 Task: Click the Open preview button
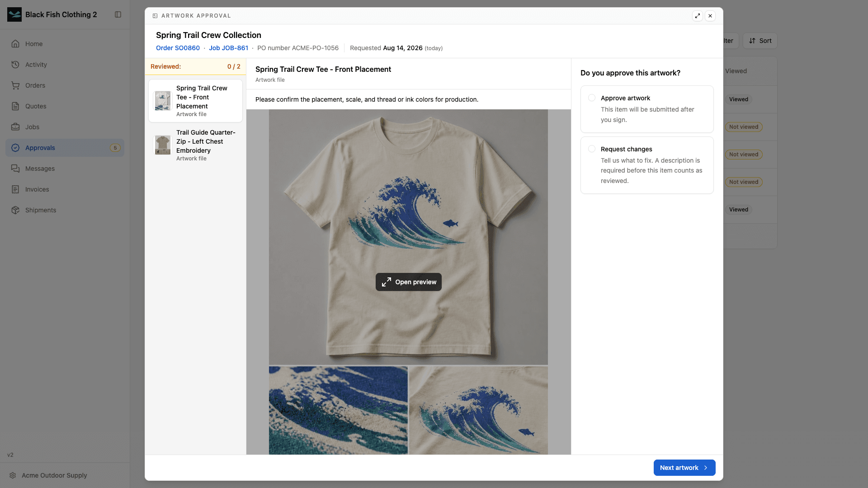[x=409, y=282]
